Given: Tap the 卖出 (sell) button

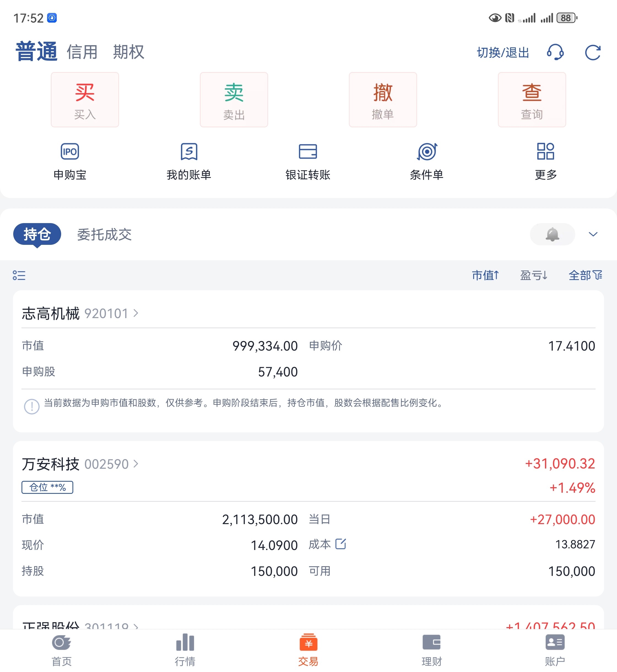Looking at the screenshot, I should [x=234, y=99].
